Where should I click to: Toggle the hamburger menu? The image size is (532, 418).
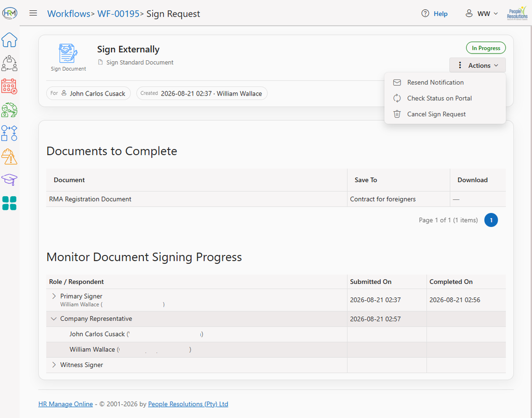click(33, 13)
